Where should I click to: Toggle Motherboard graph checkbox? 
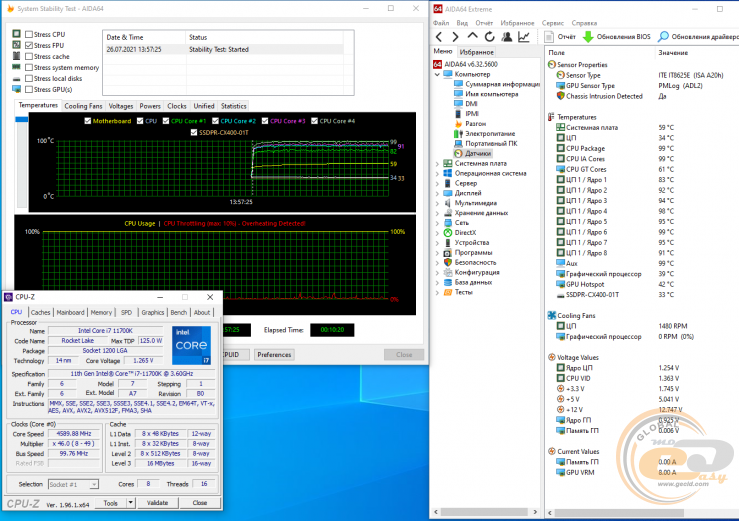point(88,121)
